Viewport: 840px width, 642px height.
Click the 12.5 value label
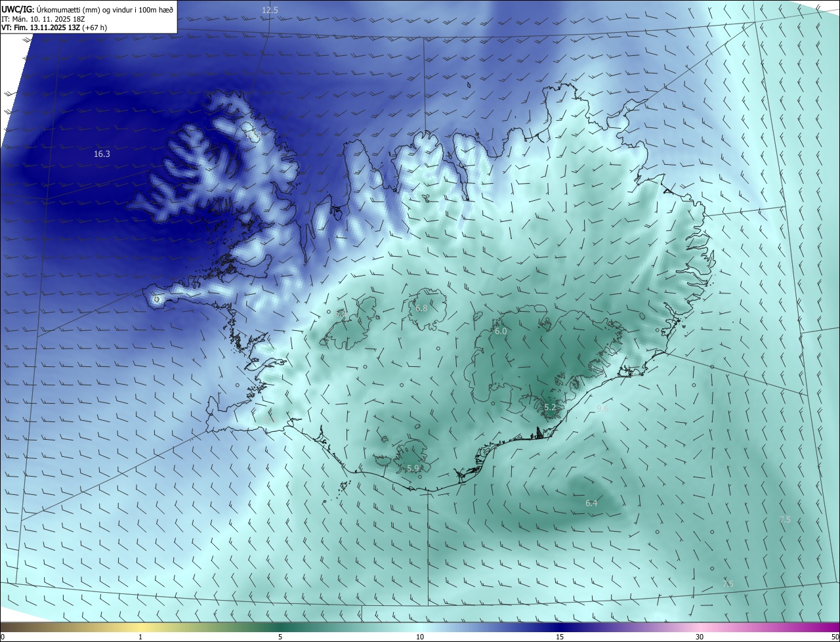(270, 10)
